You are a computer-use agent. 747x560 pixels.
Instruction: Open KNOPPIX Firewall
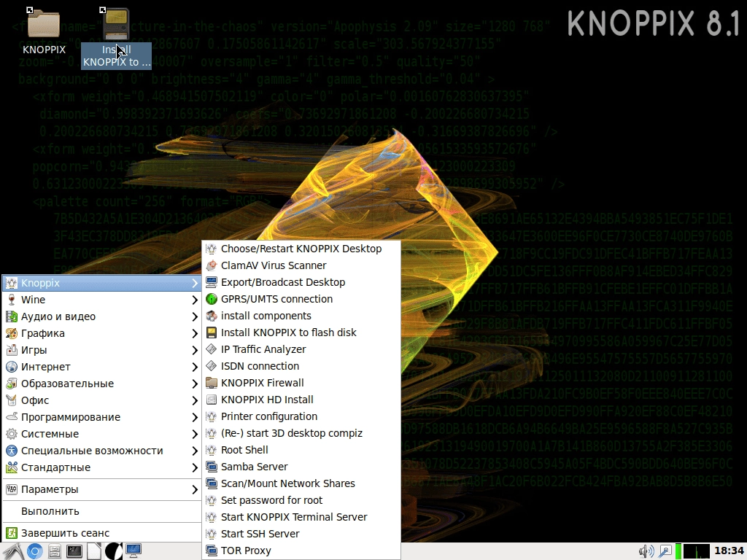coord(301,383)
